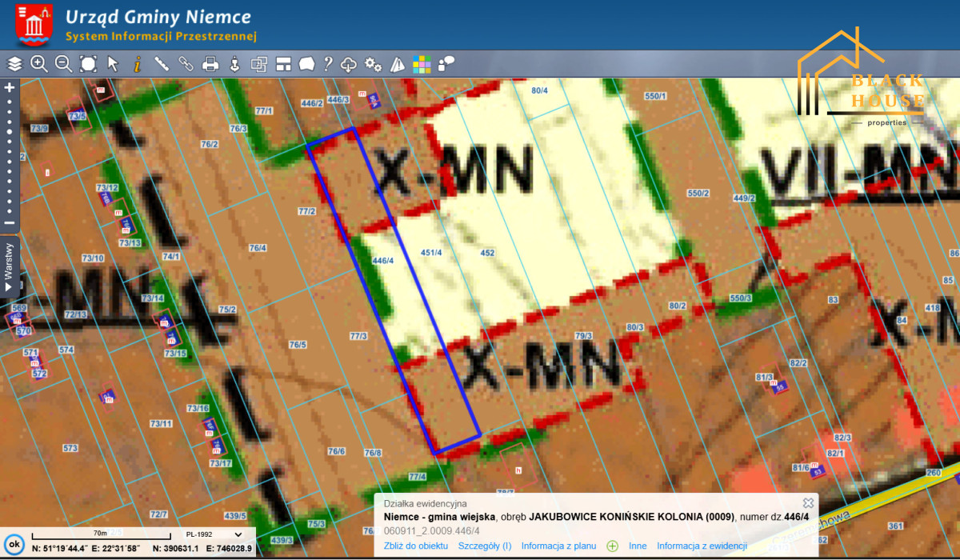Image resolution: width=960 pixels, height=560 pixels.
Task: Close the Działka ewidencyjna info popup
Action: point(808,503)
